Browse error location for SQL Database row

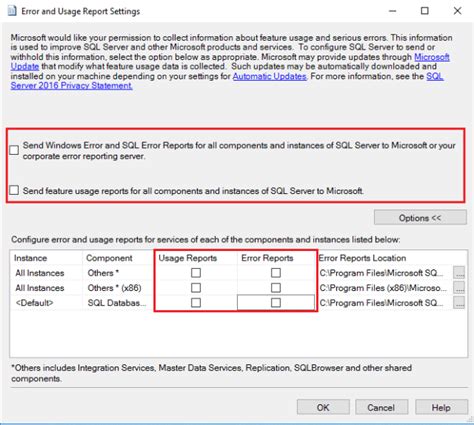click(459, 303)
